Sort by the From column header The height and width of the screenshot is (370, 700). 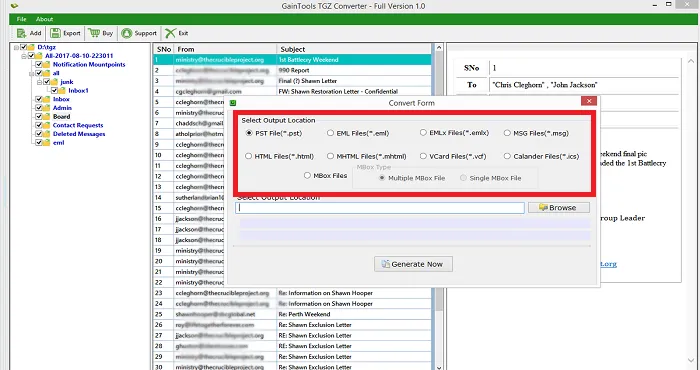(x=225, y=49)
